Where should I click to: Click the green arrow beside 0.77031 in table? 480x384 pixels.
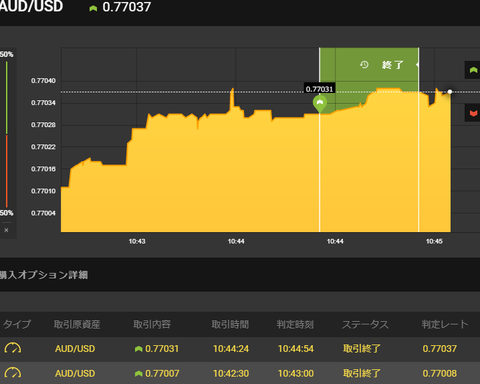(x=138, y=349)
